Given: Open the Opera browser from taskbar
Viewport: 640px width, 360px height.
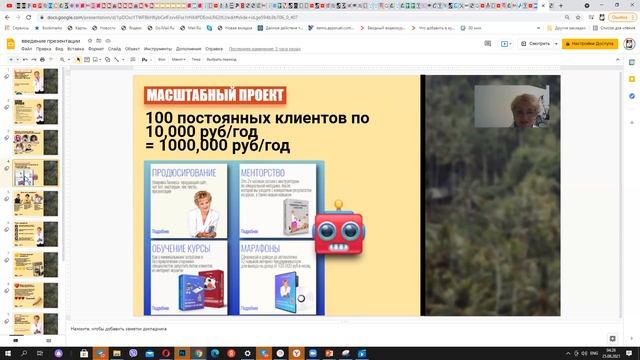Looking at the screenshot, I should [x=166, y=353].
